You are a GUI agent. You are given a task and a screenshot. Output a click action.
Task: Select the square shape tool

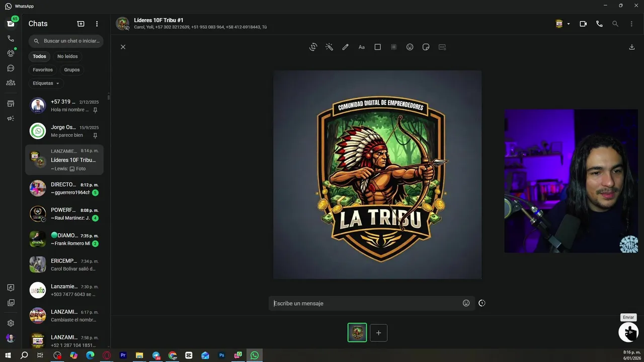(x=377, y=47)
